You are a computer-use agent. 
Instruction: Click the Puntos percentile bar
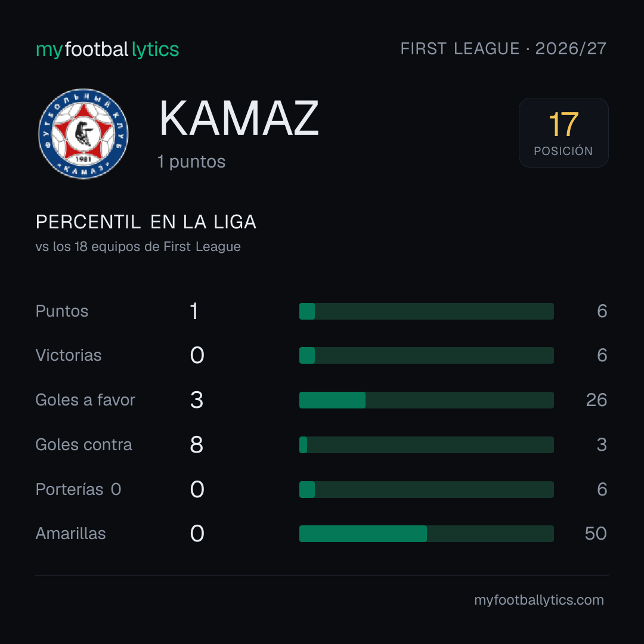[x=426, y=311]
